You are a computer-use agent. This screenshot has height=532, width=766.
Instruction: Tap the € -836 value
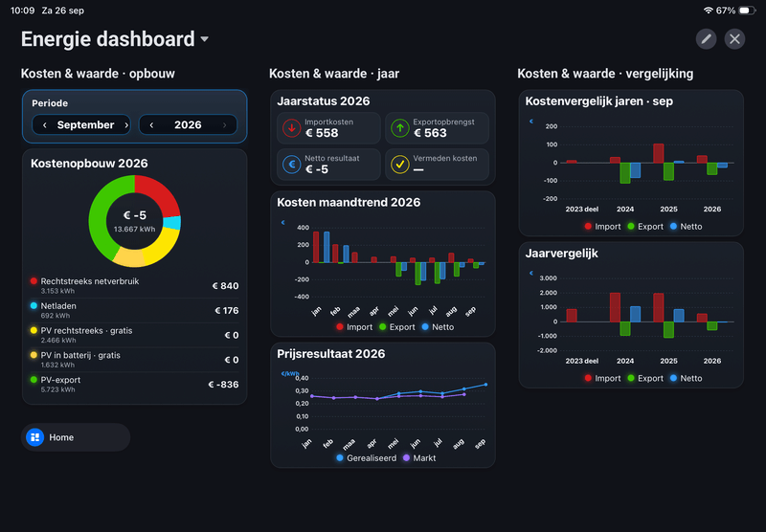click(x=224, y=385)
